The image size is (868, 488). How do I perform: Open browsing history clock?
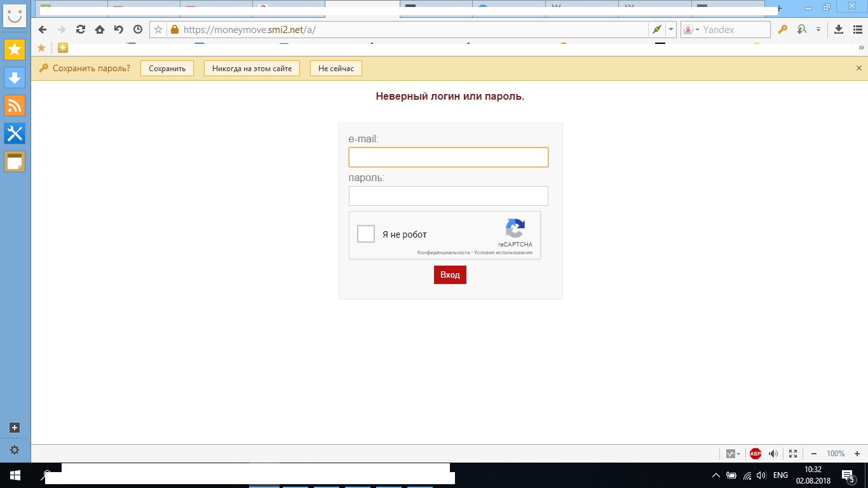(138, 29)
